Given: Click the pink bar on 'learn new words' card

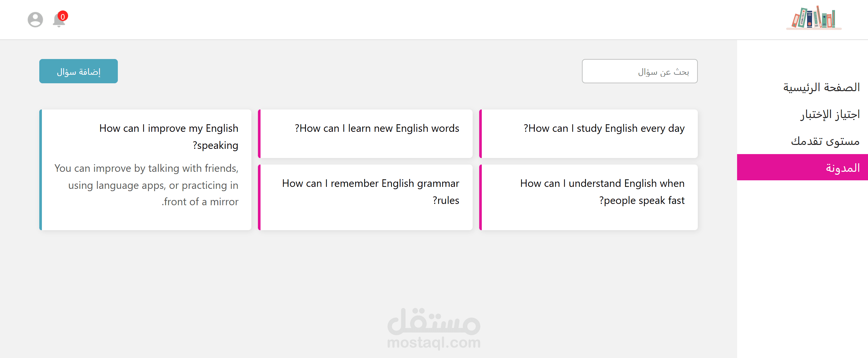Looking at the screenshot, I should [x=260, y=134].
